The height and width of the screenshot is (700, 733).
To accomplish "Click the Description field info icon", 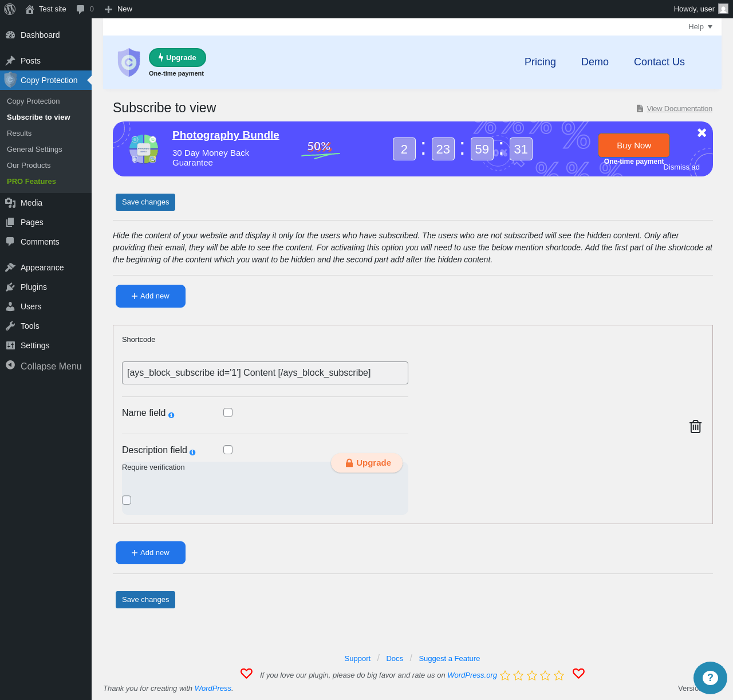I will pos(192,453).
